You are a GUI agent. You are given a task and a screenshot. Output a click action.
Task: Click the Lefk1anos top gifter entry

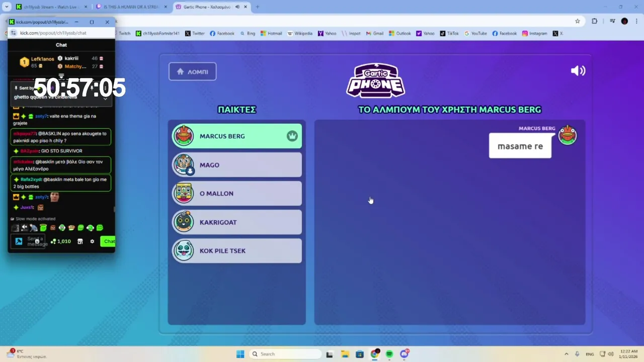coord(37,62)
